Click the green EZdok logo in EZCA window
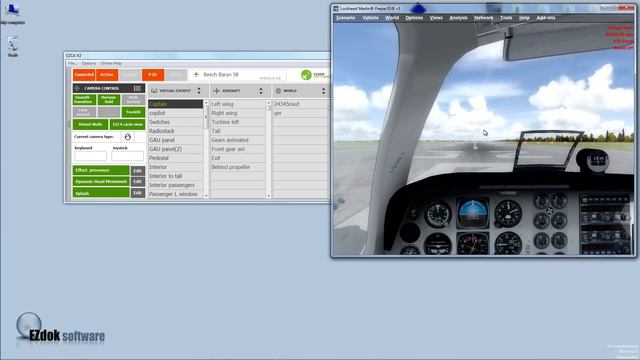640x360 pixels. (306, 75)
